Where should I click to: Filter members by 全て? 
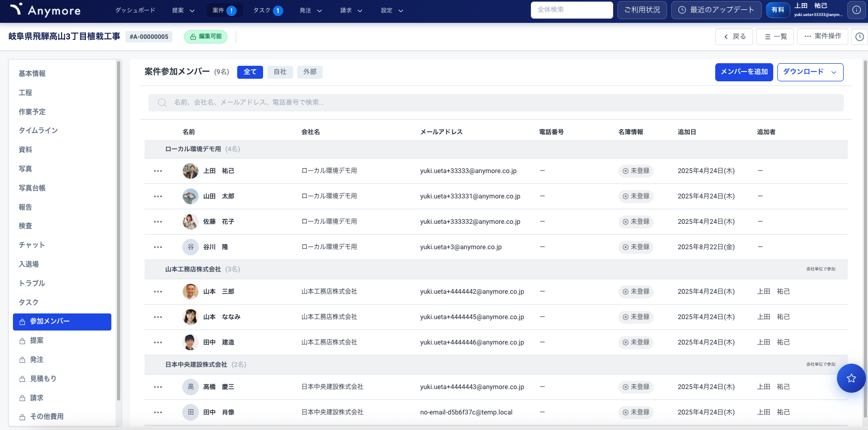(250, 72)
